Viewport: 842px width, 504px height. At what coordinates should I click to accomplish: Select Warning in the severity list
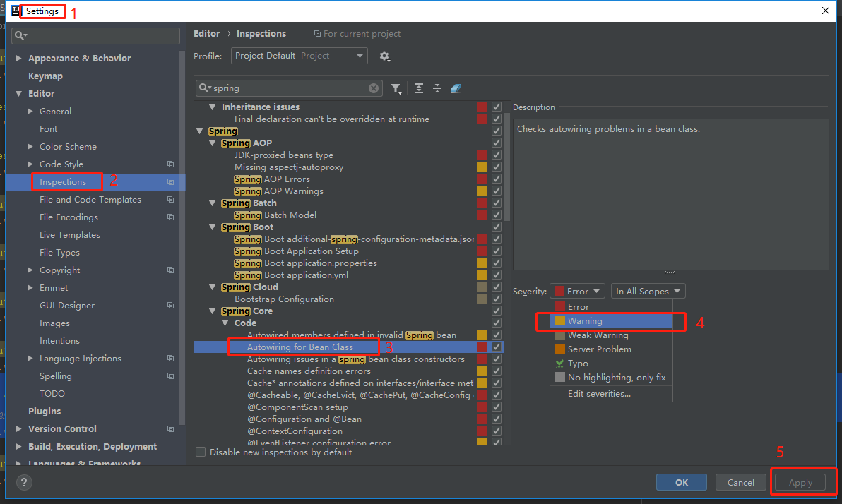click(611, 320)
